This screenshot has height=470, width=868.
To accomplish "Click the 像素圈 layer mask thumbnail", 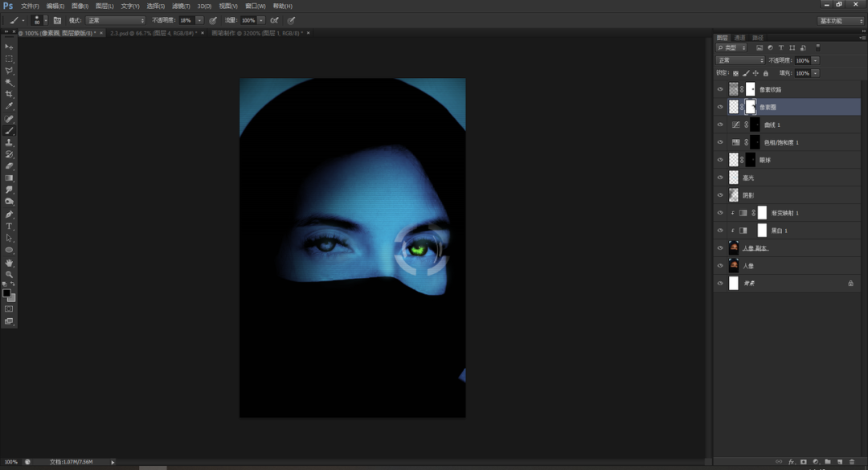I will [x=750, y=107].
